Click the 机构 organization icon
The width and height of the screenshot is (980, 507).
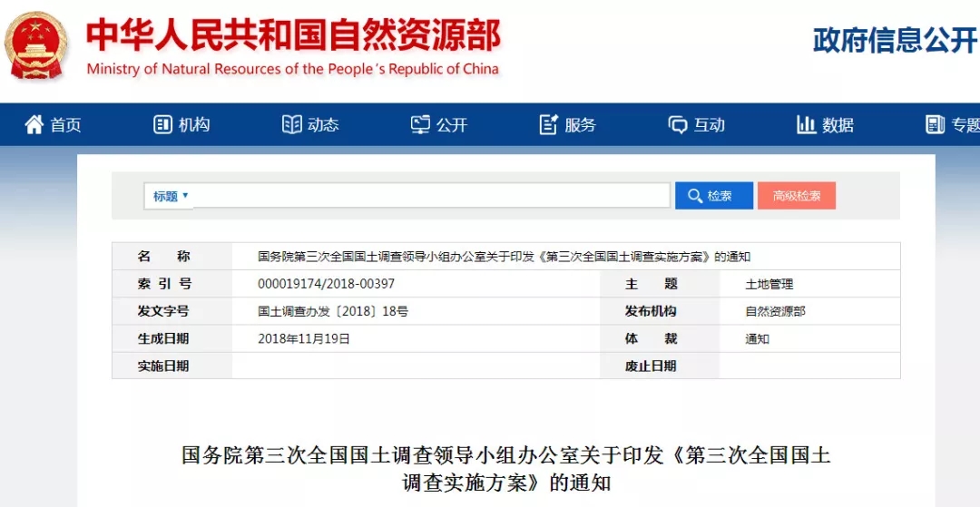[x=162, y=125]
